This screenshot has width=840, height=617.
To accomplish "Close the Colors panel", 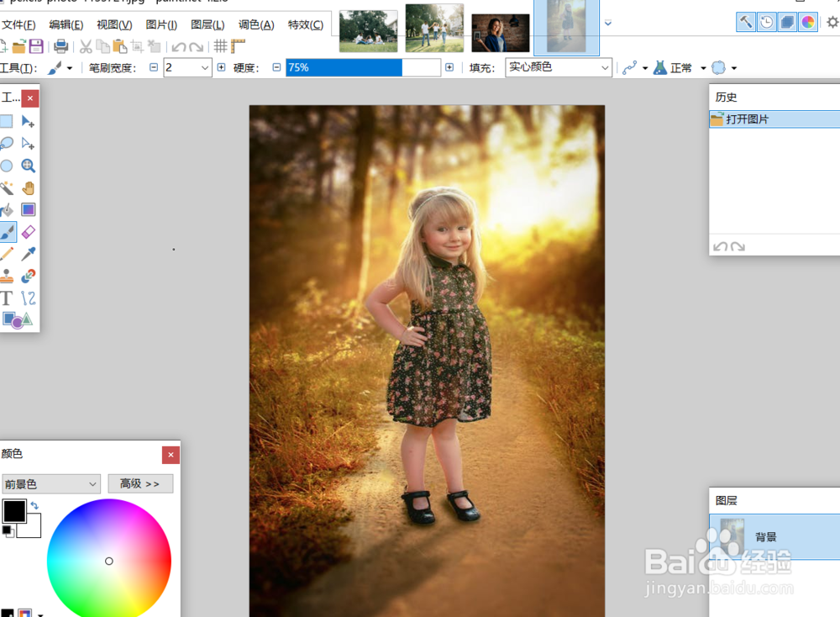I will [x=171, y=455].
